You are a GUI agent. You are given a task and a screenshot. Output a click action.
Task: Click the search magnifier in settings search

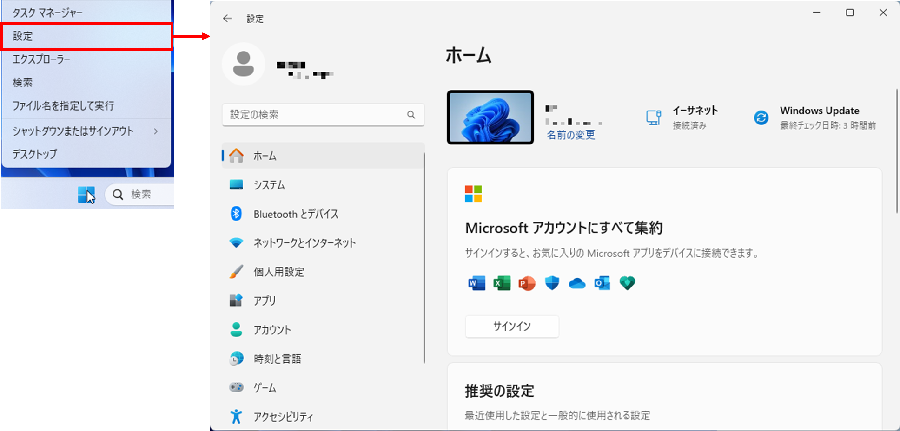tap(411, 114)
